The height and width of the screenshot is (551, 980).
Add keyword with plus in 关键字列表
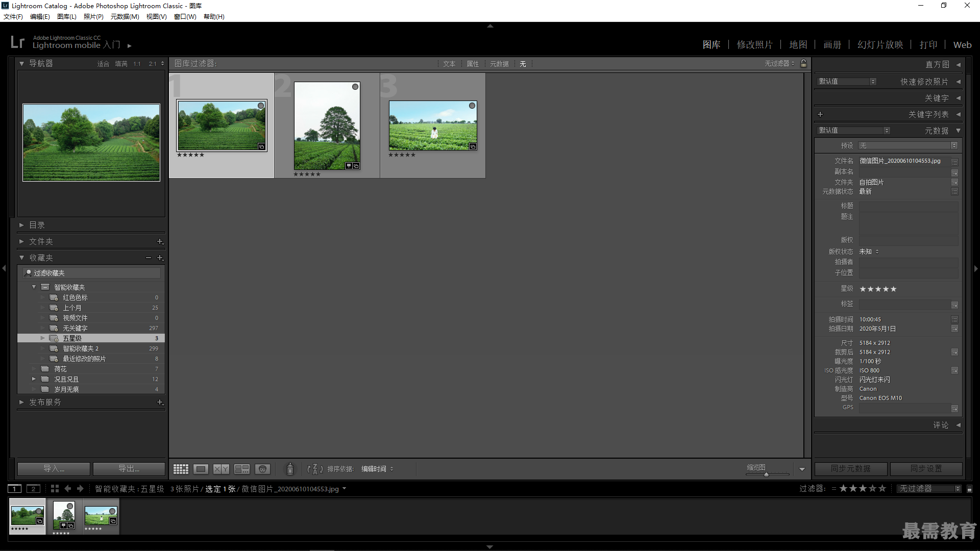coord(820,114)
